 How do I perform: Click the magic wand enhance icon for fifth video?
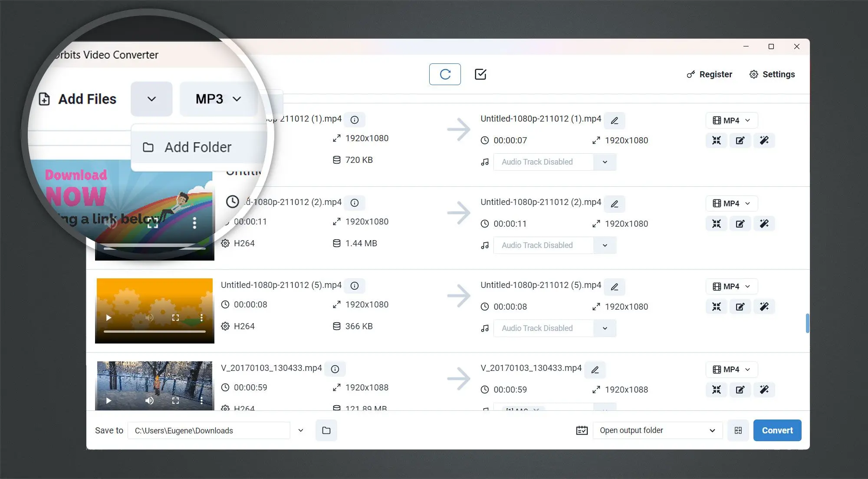click(764, 390)
